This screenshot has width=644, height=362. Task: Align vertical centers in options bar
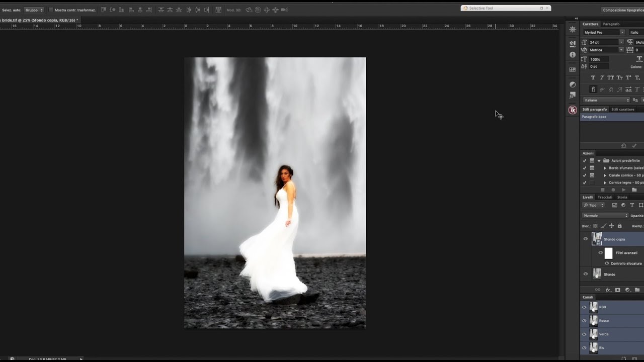pos(113,10)
